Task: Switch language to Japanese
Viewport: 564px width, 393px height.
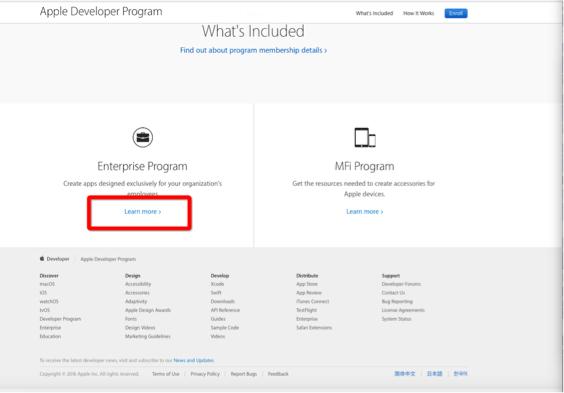Action: click(434, 374)
